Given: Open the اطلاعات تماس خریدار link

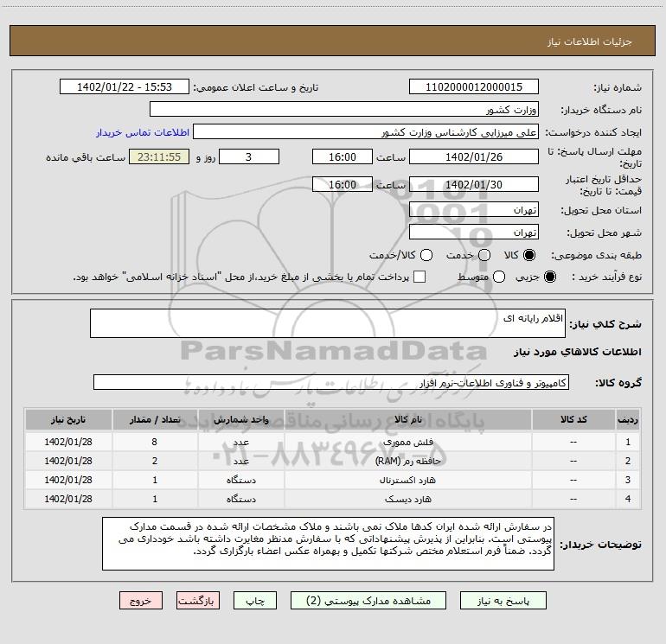Looking at the screenshot, I should [x=143, y=132].
